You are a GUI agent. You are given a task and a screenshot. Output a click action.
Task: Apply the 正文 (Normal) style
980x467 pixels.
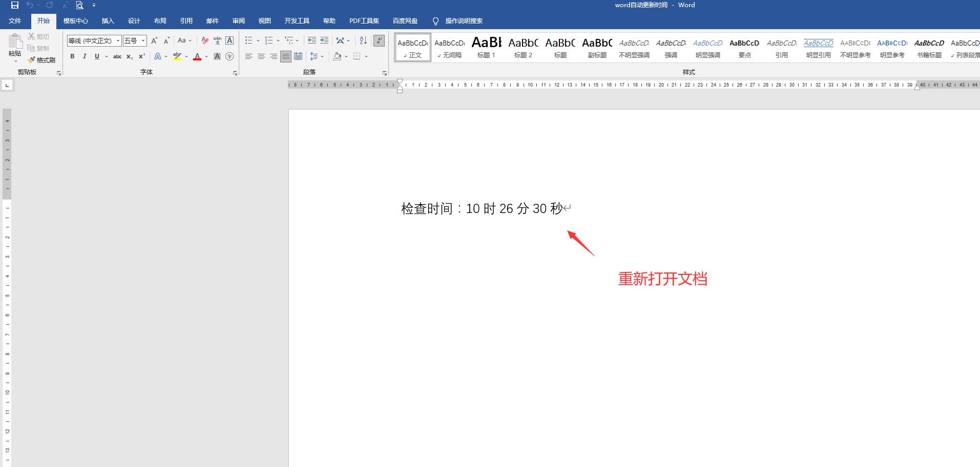click(x=413, y=48)
